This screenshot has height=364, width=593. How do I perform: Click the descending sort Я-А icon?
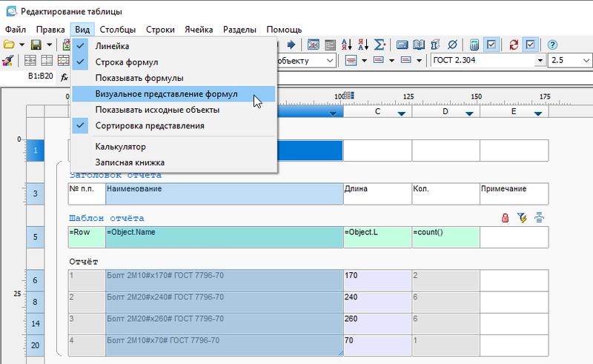click(x=363, y=44)
